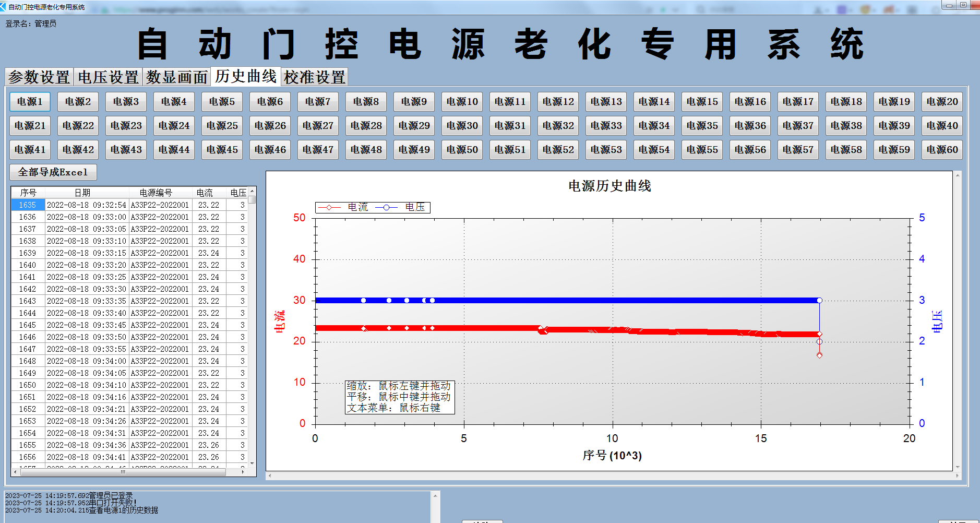Click the 电源24 button
Viewport: 980px width, 523px height.
point(174,126)
